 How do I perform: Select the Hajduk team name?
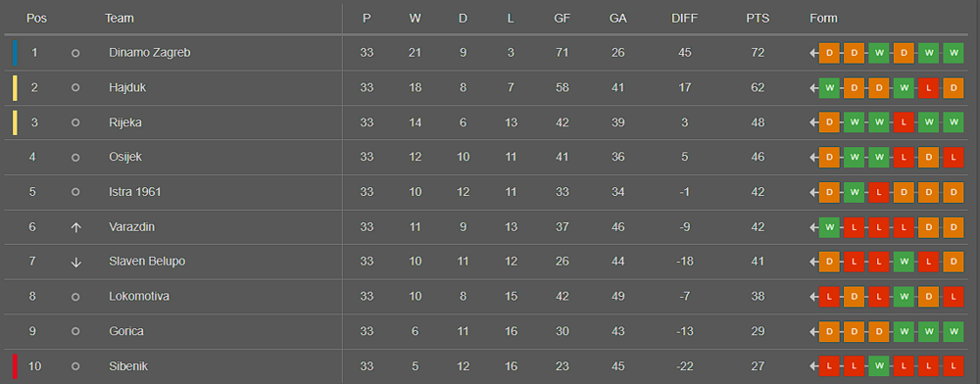click(x=127, y=88)
